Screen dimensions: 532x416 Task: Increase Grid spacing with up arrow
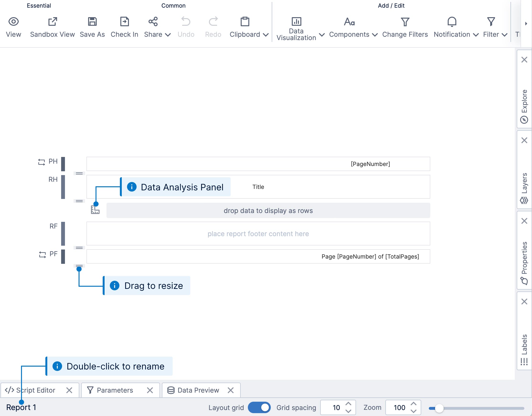coord(348,404)
